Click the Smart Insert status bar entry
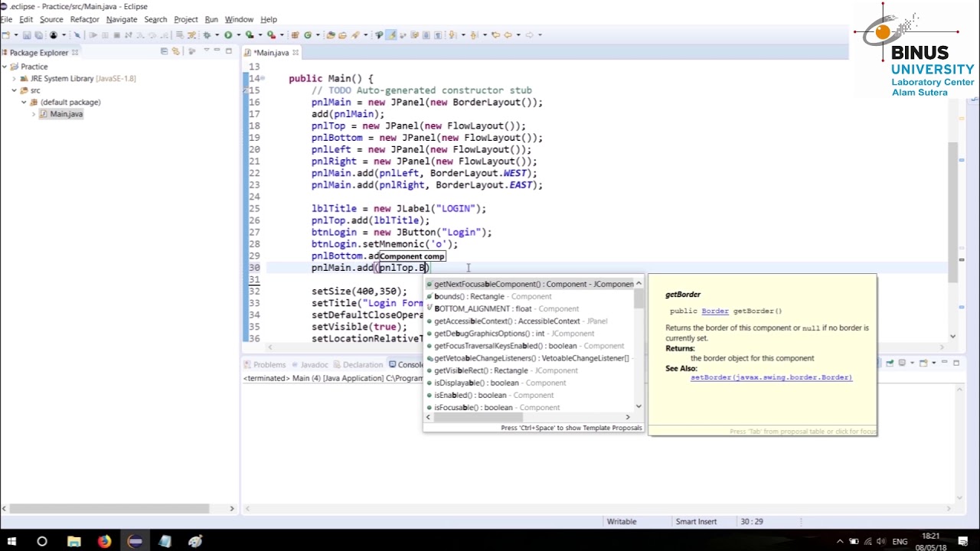Viewport: 980px width, 551px height. pyautogui.click(x=696, y=522)
